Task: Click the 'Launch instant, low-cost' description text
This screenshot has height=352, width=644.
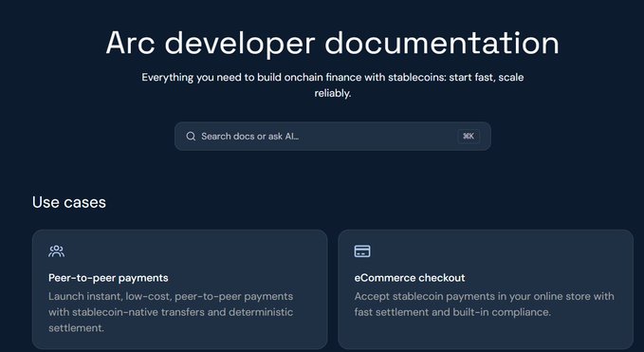Action: click(x=171, y=312)
